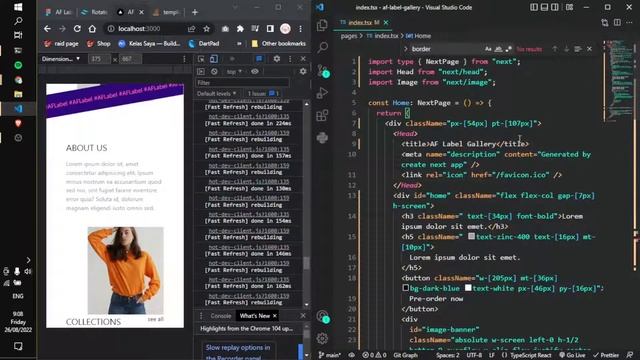640x360 pixels.
Task: Switch to template Chrome tab
Action: click(x=167, y=12)
